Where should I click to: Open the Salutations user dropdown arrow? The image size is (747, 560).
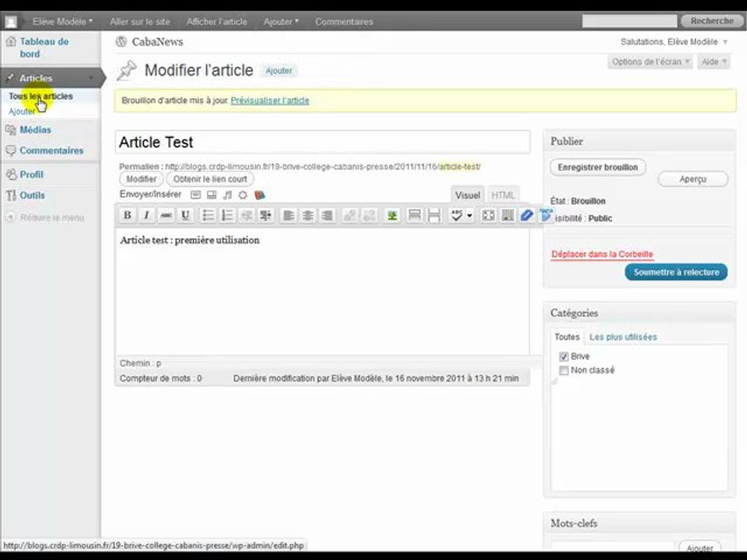pos(725,42)
